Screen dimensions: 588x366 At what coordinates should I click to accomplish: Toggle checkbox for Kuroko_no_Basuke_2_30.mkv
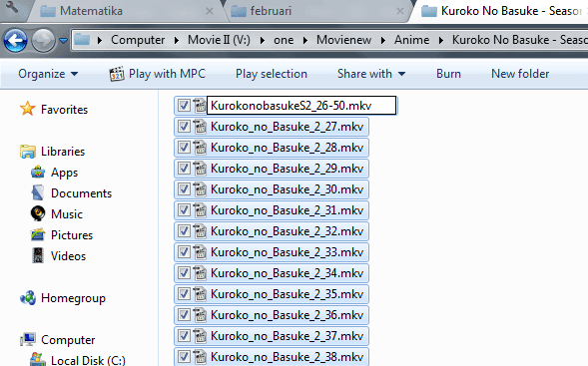184,189
